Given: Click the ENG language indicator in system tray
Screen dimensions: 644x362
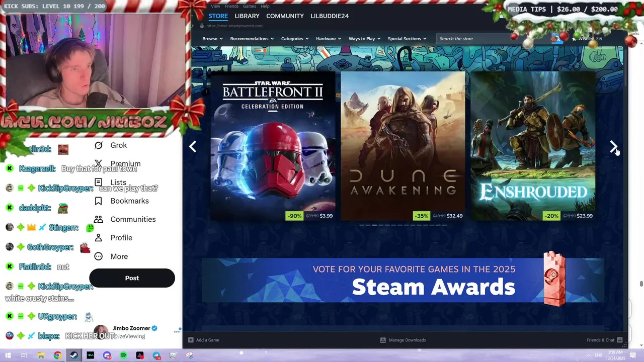Looking at the screenshot, I should coord(599,355).
